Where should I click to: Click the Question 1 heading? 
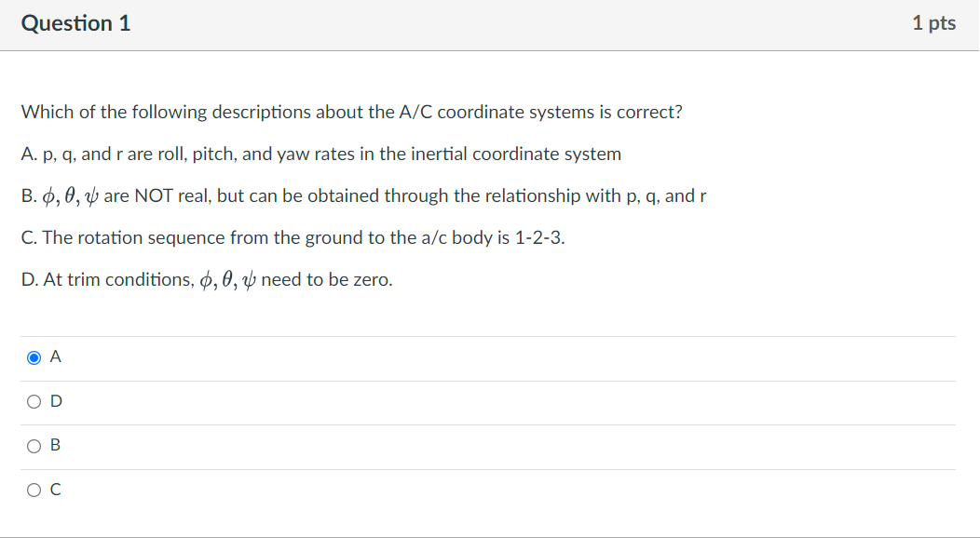point(75,23)
